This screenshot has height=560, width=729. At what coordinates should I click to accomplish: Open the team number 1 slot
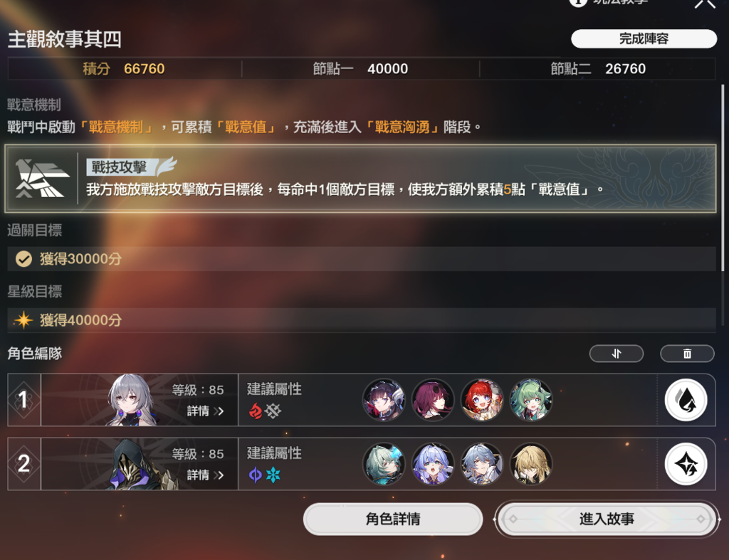(24, 400)
